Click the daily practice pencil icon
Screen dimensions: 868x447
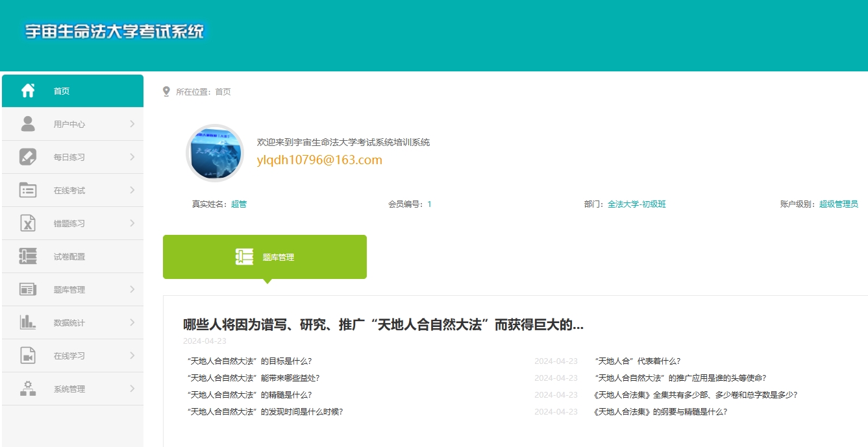tap(28, 157)
